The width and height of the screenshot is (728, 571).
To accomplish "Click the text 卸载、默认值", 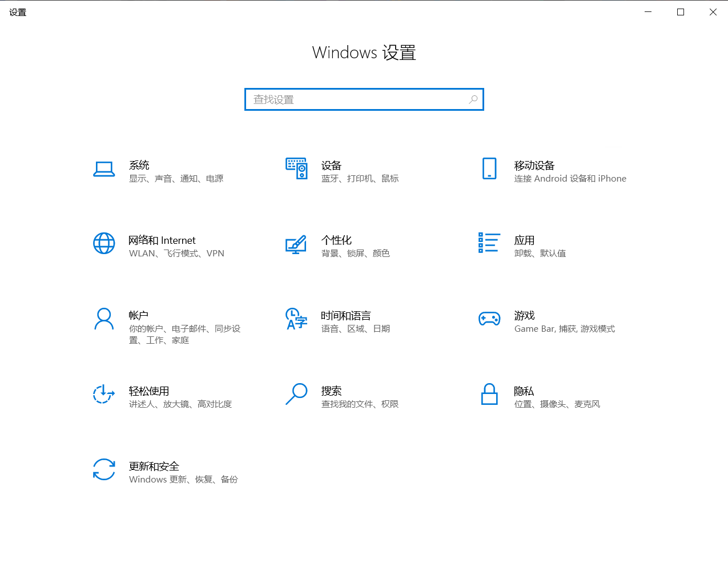I will (540, 254).
